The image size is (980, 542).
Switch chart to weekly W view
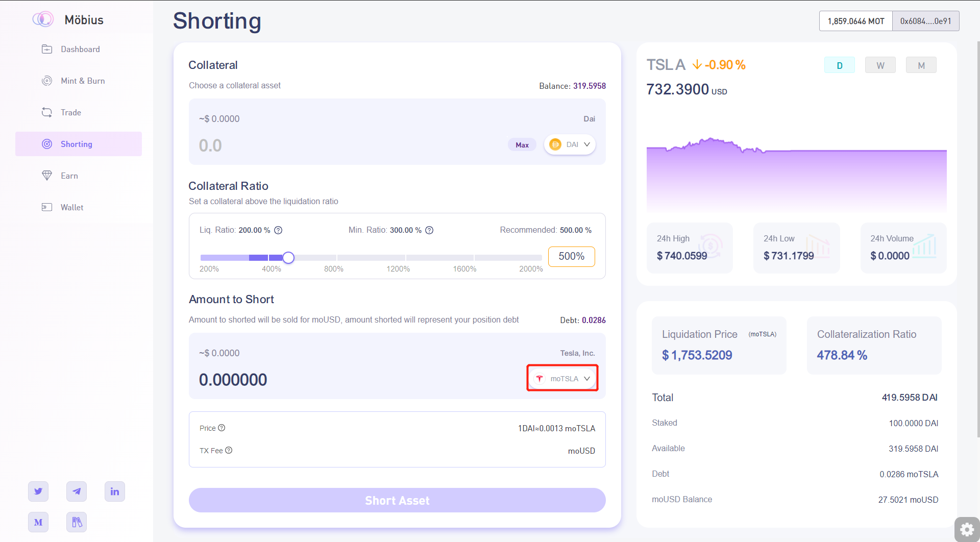pos(880,65)
